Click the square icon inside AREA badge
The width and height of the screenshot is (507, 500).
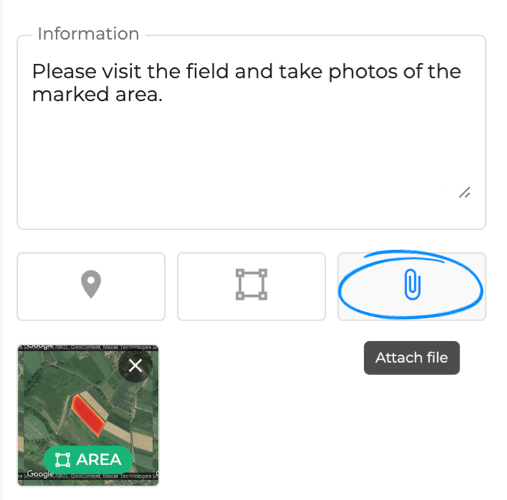pyautogui.click(x=62, y=460)
